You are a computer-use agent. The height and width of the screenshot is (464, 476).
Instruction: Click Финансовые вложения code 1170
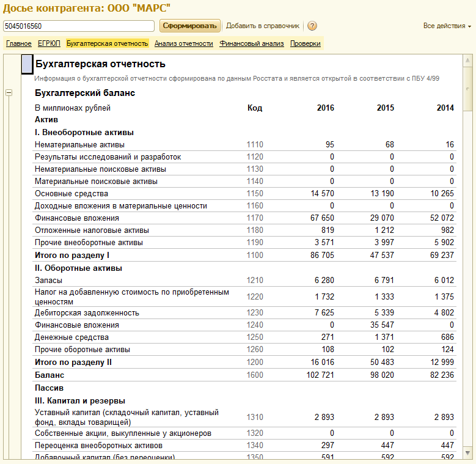pyautogui.click(x=255, y=218)
